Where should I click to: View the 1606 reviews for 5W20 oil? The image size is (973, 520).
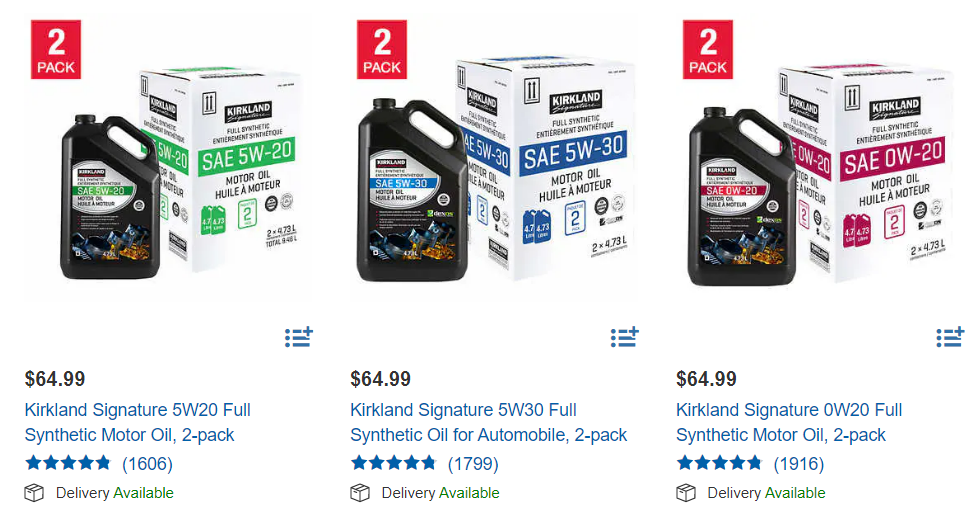pos(147,464)
